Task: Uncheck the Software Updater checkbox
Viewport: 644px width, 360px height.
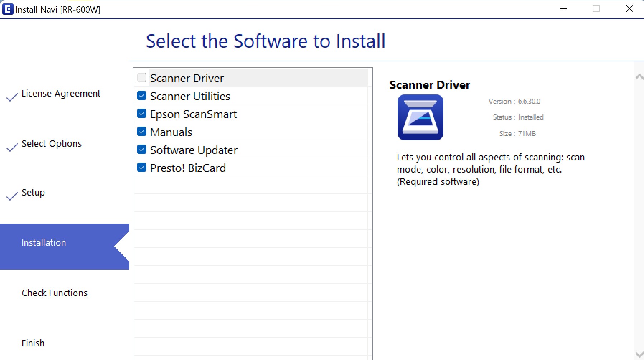Action: (x=142, y=150)
